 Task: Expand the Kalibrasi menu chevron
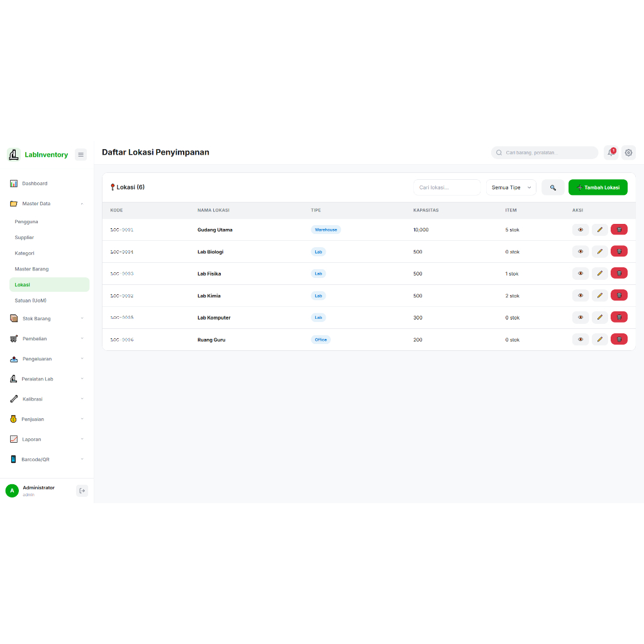[x=82, y=399]
